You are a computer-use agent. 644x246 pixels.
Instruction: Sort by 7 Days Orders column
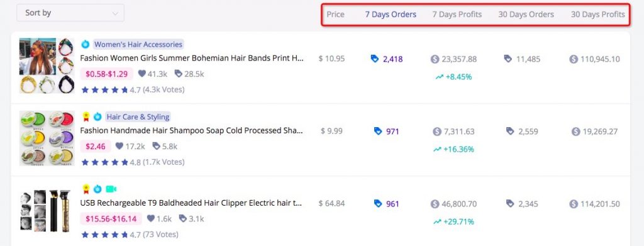point(391,14)
